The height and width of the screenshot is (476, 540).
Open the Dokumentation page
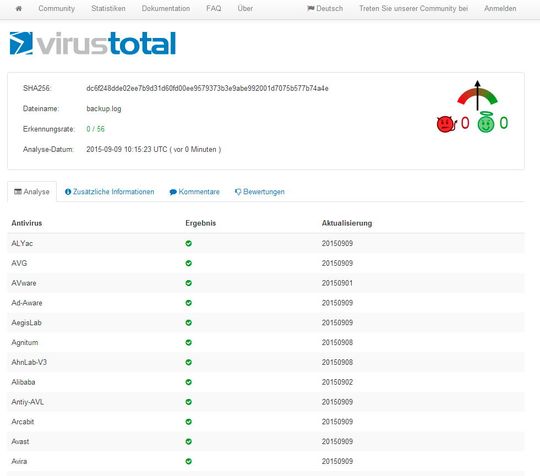pos(166,9)
